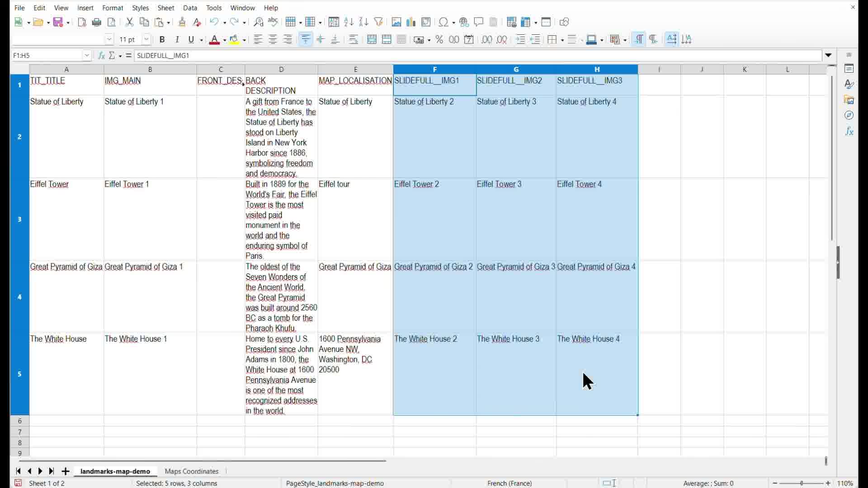Open the font size dropdown
This screenshot has width=868, height=488.
click(146, 40)
